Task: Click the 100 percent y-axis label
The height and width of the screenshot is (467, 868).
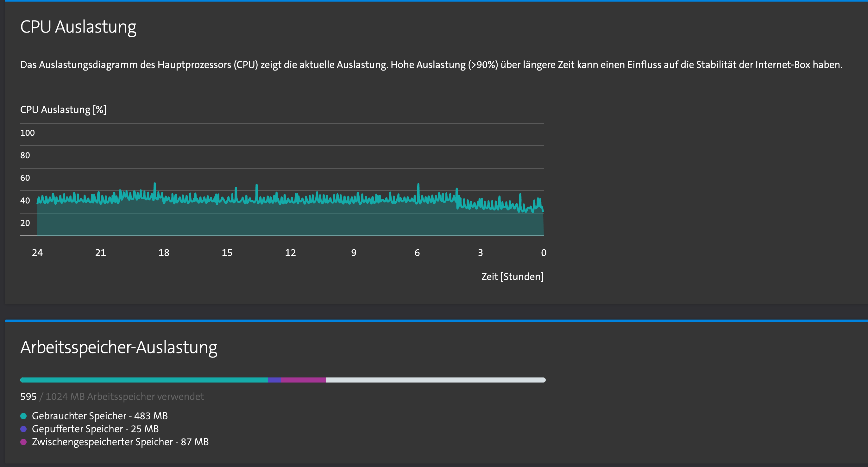Action: point(27,133)
